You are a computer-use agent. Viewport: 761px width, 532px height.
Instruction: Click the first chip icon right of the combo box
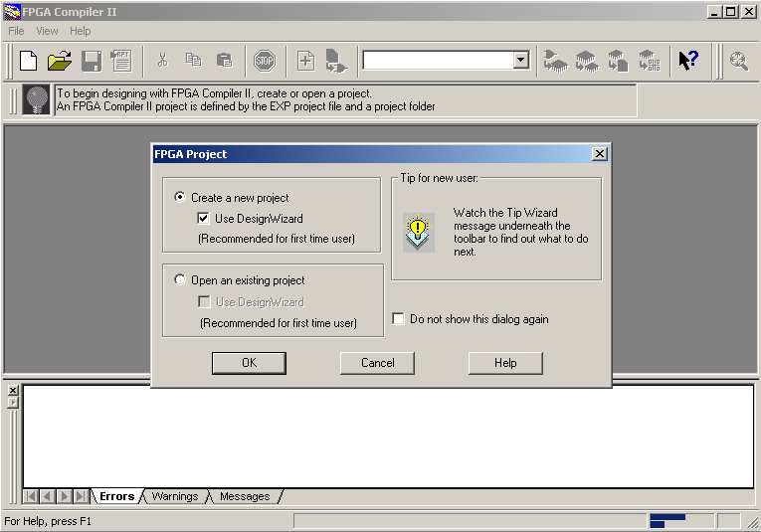pos(555,61)
